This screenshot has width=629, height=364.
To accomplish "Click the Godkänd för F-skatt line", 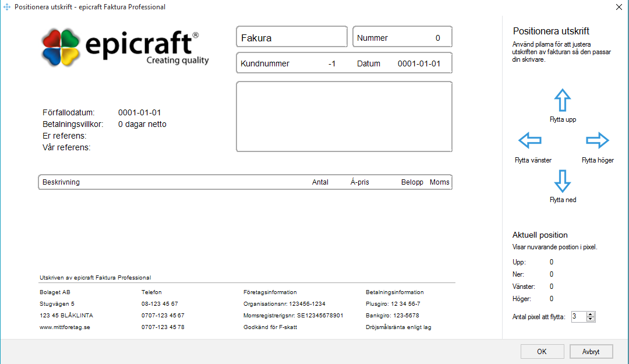I will [x=270, y=327].
